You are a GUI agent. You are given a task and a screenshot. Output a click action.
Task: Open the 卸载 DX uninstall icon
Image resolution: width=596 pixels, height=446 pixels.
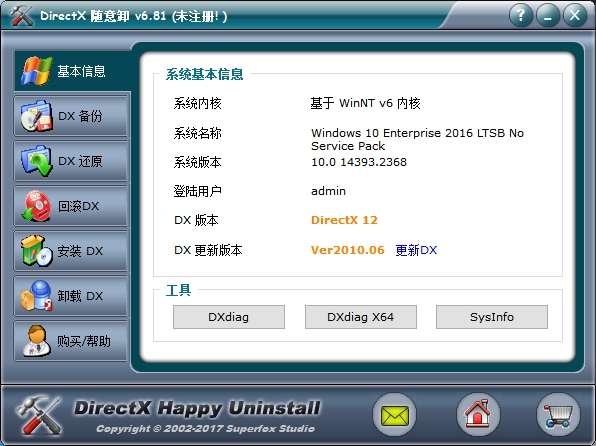36,296
